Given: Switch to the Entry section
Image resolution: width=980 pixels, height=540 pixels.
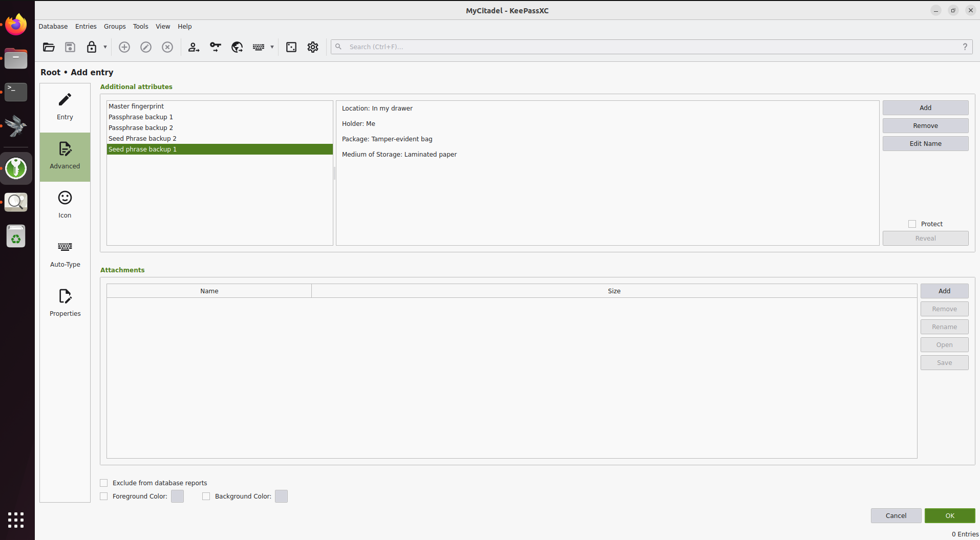Looking at the screenshot, I should coord(65,108).
